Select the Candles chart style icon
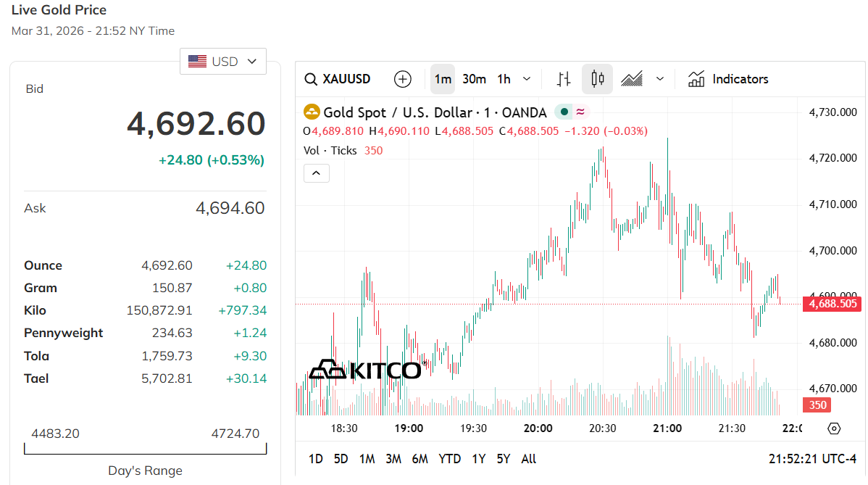This screenshot has width=868, height=485. [x=597, y=79]
